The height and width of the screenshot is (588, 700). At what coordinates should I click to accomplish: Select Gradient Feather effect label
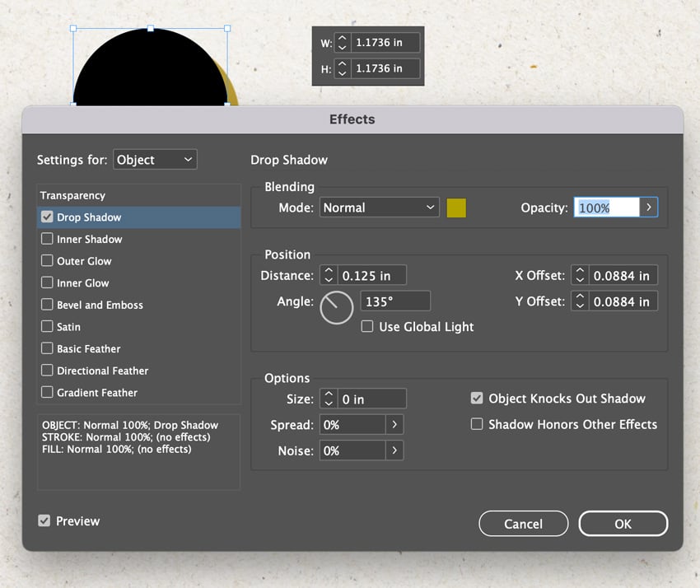coord(97,393)
